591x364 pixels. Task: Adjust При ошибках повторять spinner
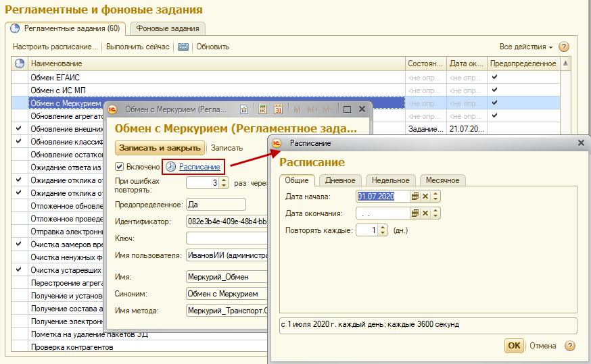pyautogui.click(x=224, y=183)
